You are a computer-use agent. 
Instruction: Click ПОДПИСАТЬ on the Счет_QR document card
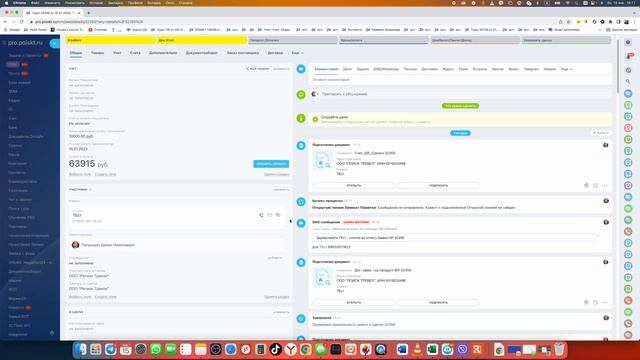point(438,185)
